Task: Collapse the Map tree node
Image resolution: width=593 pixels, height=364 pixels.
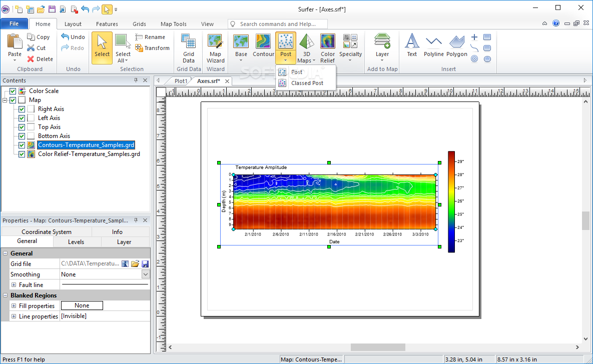Action: pos(5,100)
